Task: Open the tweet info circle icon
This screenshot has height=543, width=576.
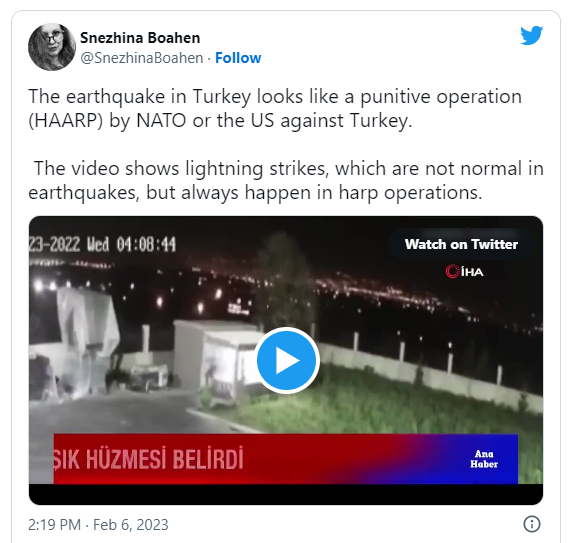Action: click(532, 524)
